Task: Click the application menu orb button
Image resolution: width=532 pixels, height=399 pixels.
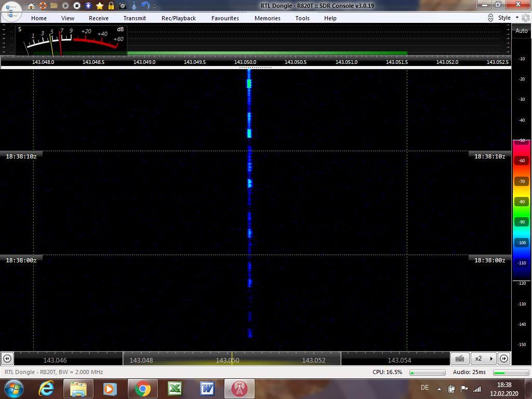Action: [11, 11]
